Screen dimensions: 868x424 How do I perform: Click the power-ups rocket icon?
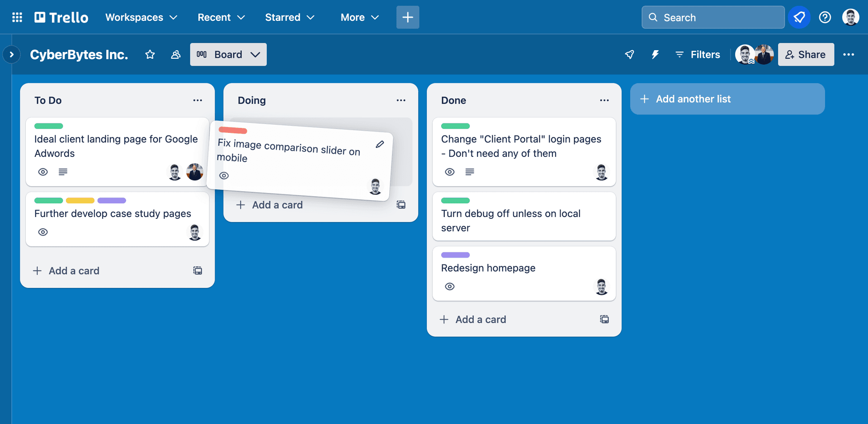(629, 55)
